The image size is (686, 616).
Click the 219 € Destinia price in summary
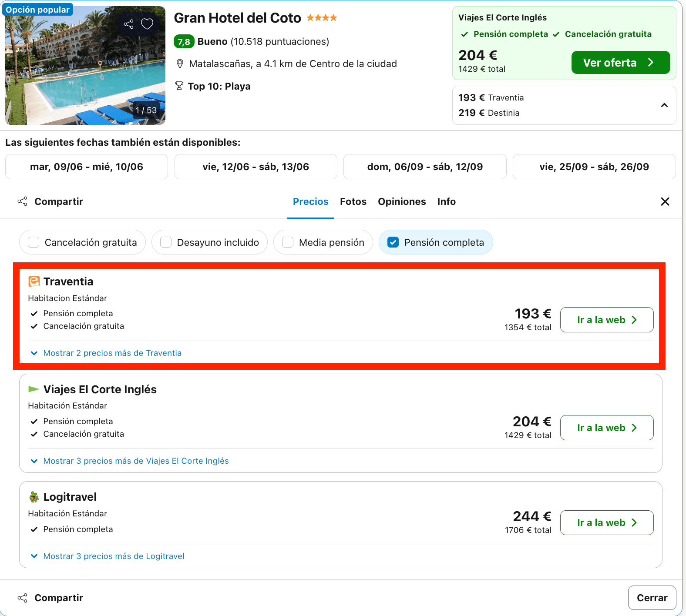489,113
